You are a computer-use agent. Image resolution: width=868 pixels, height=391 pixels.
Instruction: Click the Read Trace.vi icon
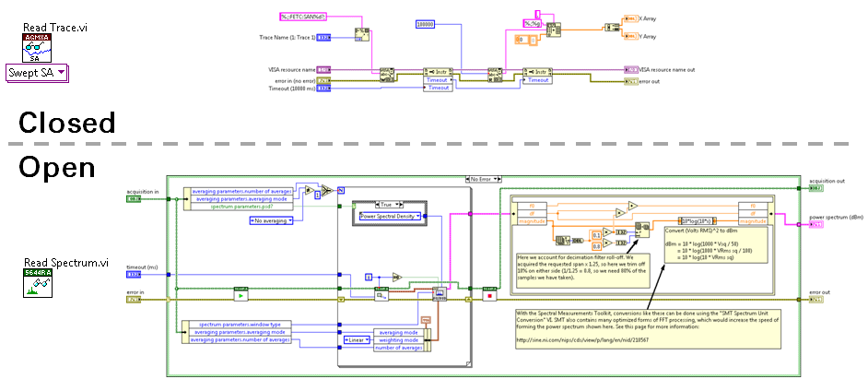tap(37, 43)
